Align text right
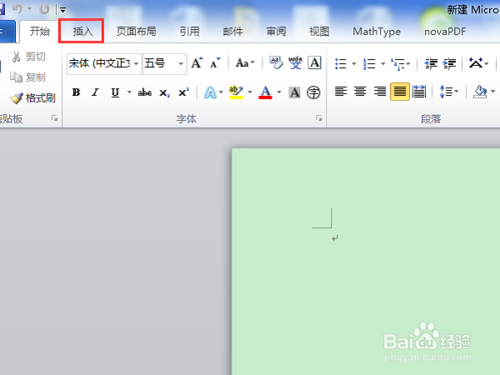 pyautogui.click(x=380, y=91)
